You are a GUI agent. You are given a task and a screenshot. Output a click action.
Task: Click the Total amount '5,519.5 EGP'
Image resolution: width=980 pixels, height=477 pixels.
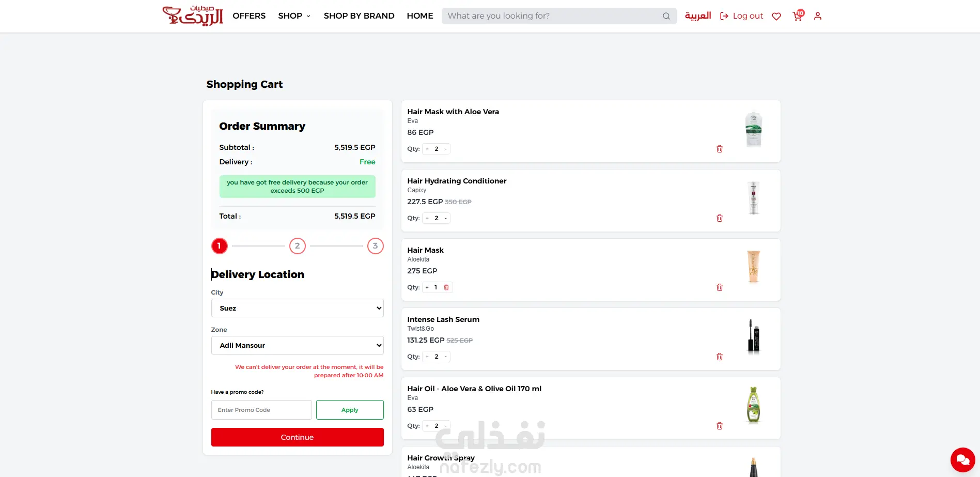tap(354, 216)
